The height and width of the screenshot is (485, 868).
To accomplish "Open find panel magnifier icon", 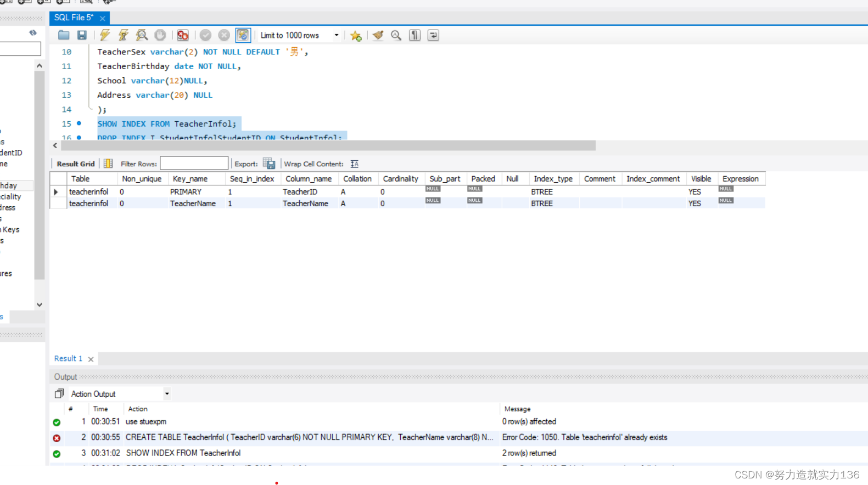I will [396, 35].
